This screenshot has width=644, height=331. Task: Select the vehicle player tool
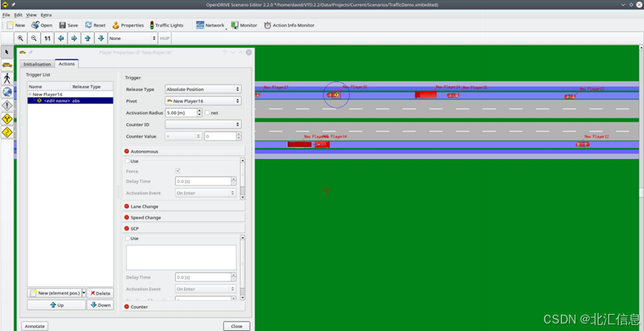pos(7,65)
